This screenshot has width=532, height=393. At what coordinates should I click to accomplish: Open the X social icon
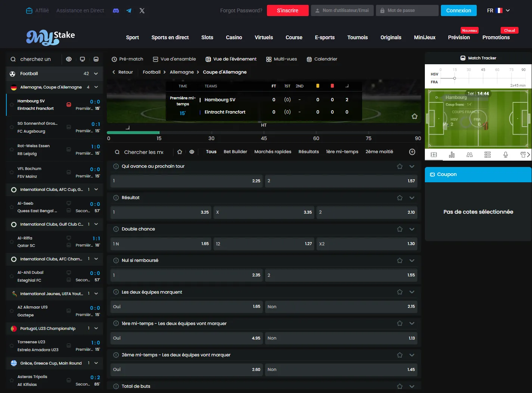(x=142, y=10)
